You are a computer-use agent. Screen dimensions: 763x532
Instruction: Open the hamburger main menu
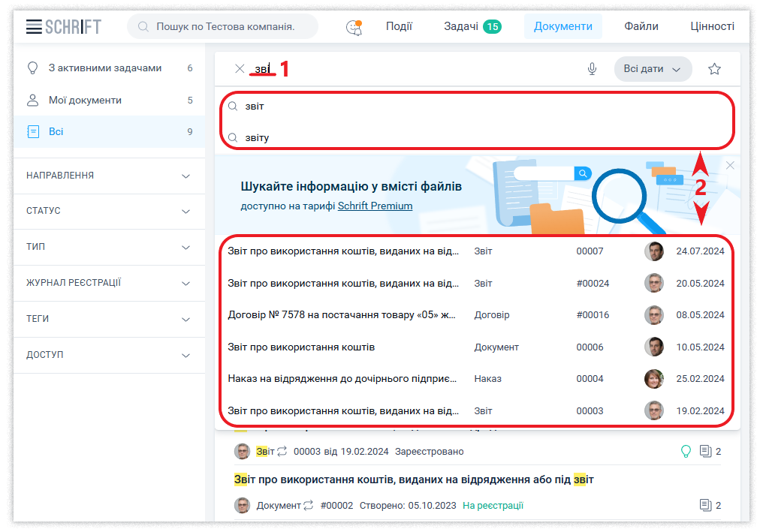[34, 27]
